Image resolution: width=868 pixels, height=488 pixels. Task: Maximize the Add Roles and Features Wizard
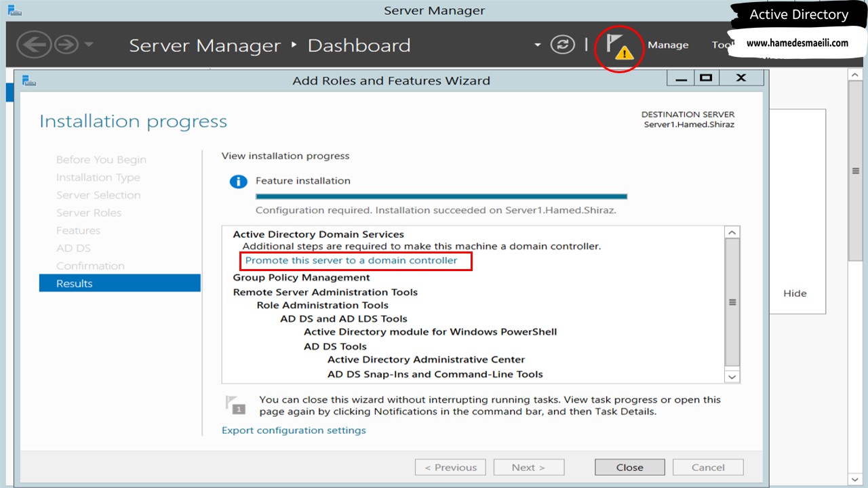click(x=705, y=78)
